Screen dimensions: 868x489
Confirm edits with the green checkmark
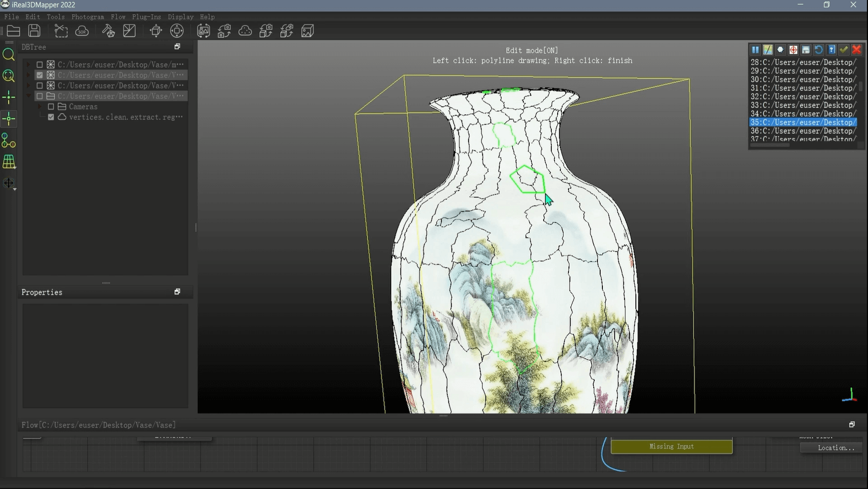click(844, 50)
